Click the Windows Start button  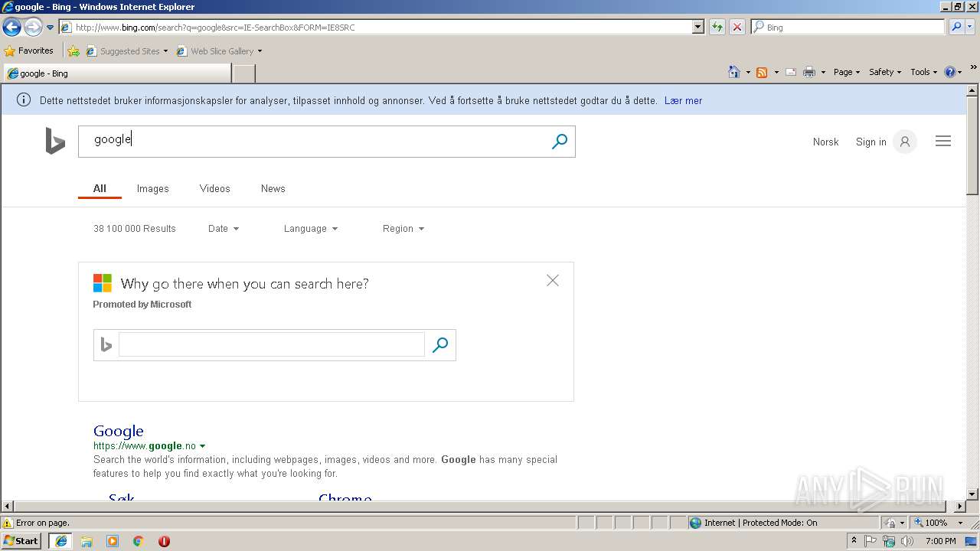(21, 540)
